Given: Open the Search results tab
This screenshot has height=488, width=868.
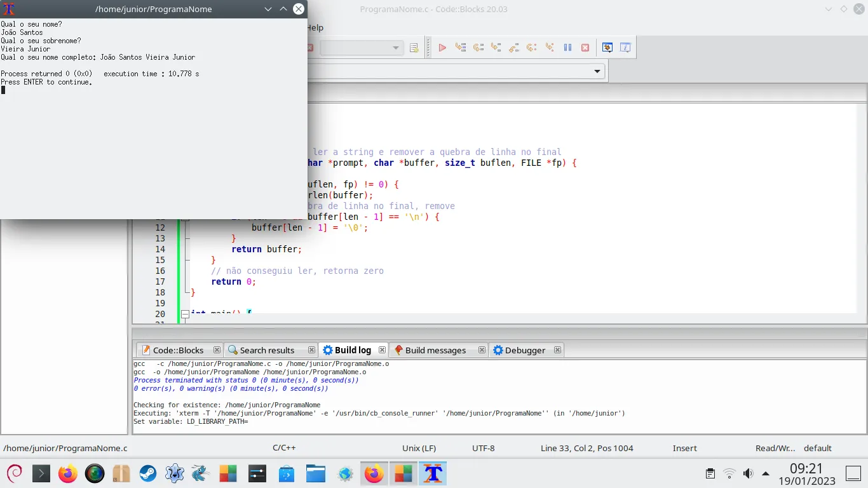Looking at the screenshot, I should 267,350.
